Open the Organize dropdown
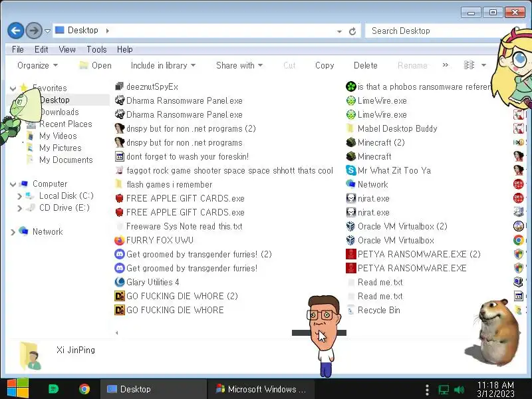532x399 pixels. click(37, 65)
